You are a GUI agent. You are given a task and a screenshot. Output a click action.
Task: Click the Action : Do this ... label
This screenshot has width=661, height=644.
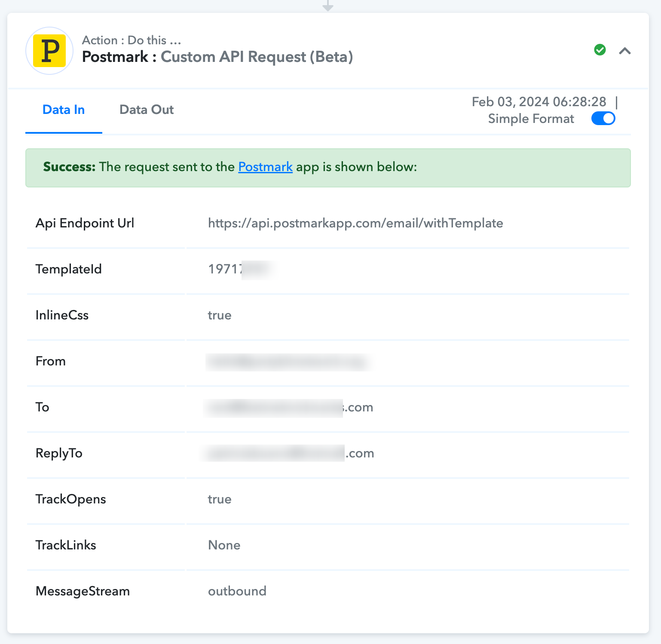pyautogui.click(x=132, y=40)
